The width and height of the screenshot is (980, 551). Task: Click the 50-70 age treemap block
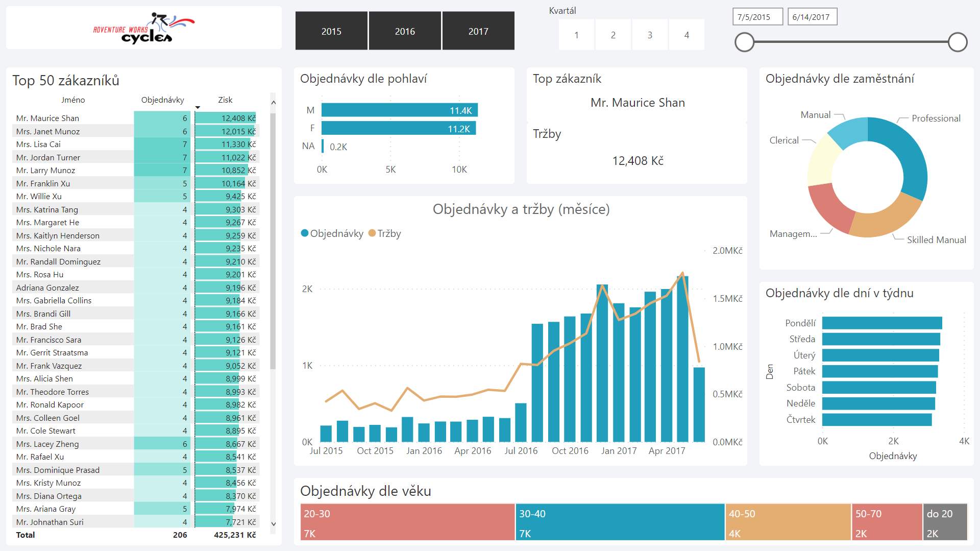pyautogui.click(x=887, y=522)
